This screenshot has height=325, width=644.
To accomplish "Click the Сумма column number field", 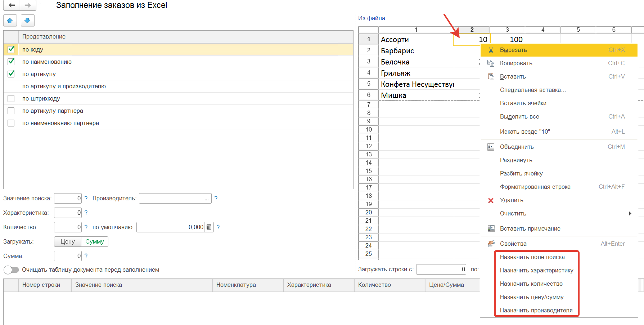I will (68, 256).
